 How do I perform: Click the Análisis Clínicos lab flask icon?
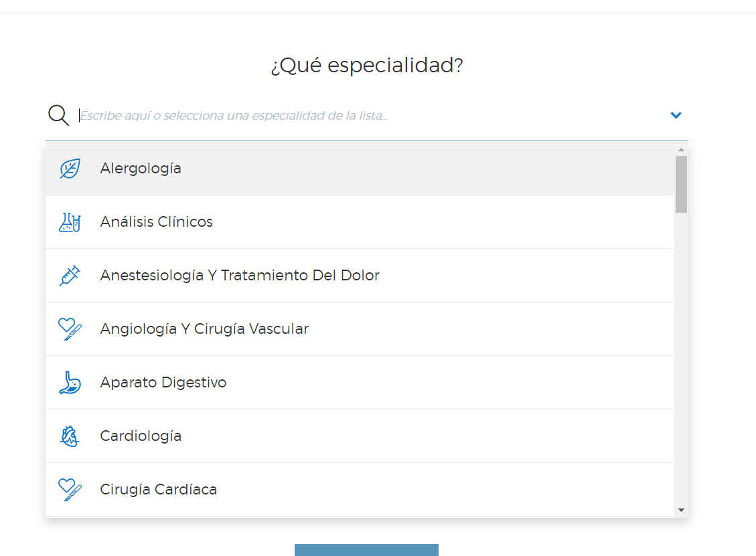(70, 222)
